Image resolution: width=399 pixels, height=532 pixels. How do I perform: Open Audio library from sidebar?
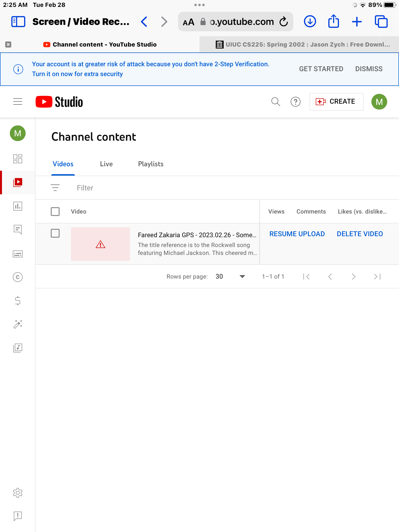tap(18, 348)
